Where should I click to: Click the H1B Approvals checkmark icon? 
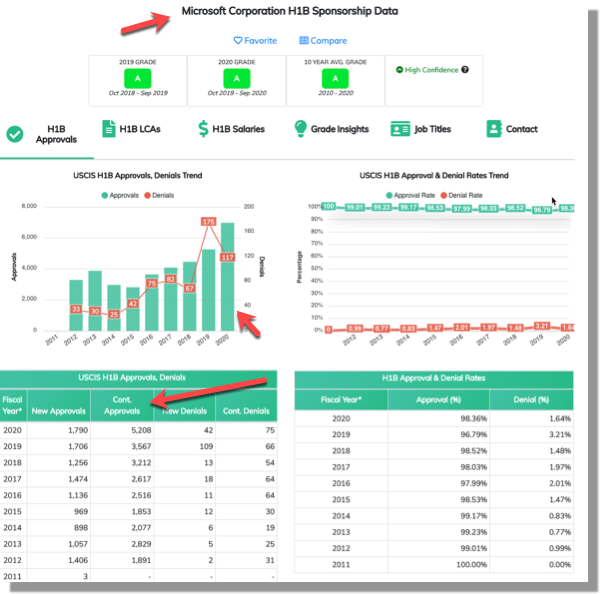coord(15,134)
